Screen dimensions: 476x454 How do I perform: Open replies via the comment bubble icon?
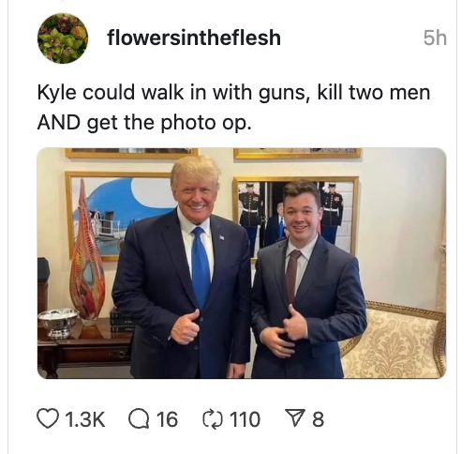tap(139, 419)
